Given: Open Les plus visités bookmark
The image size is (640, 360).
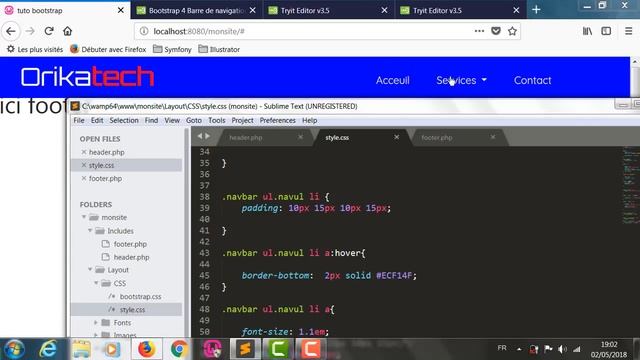Looking at the screenshot, I should point(35,49).
